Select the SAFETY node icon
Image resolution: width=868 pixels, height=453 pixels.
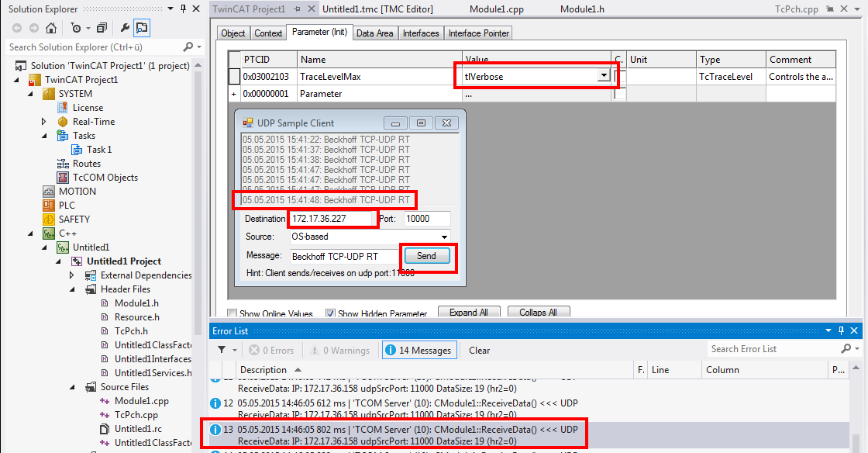click(x=49, y=220)
